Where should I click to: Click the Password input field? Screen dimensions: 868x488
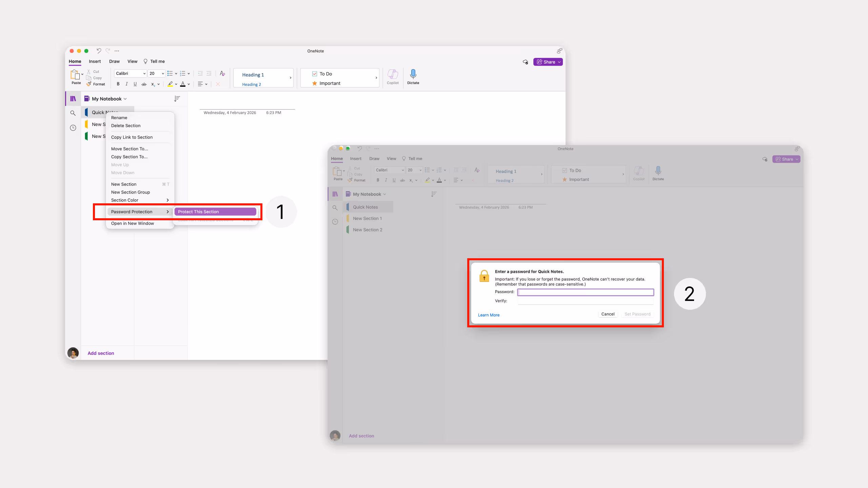coord(586,292)
